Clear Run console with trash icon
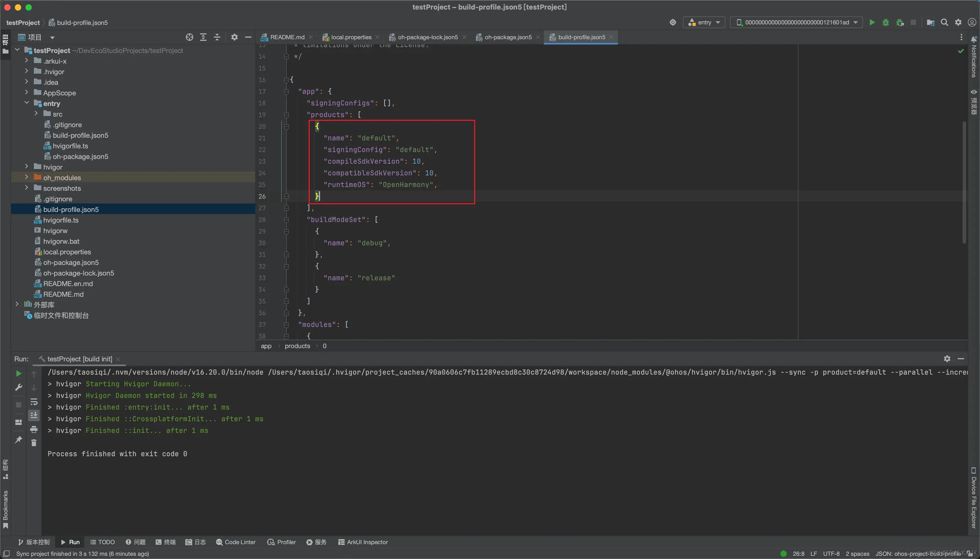Image resolution: width=980 pixels, height=559 pixels. click(34, 443)
